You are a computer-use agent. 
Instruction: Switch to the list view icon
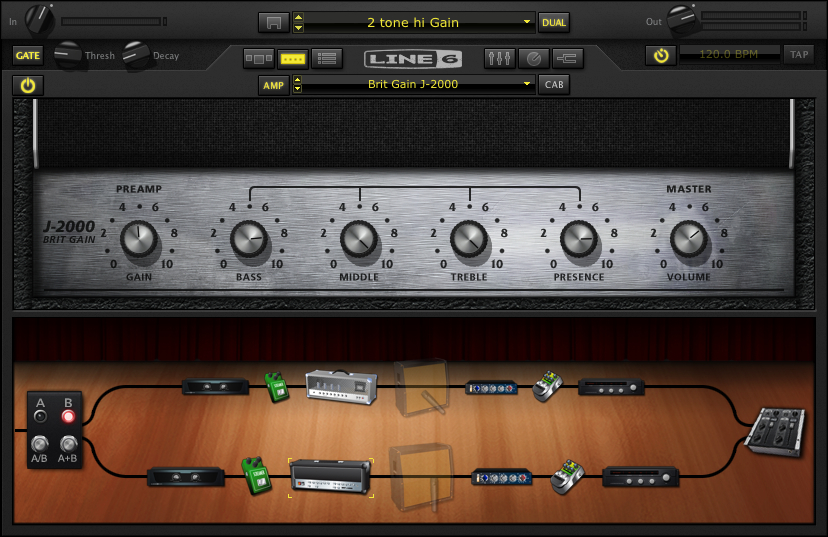click(324, 58)
